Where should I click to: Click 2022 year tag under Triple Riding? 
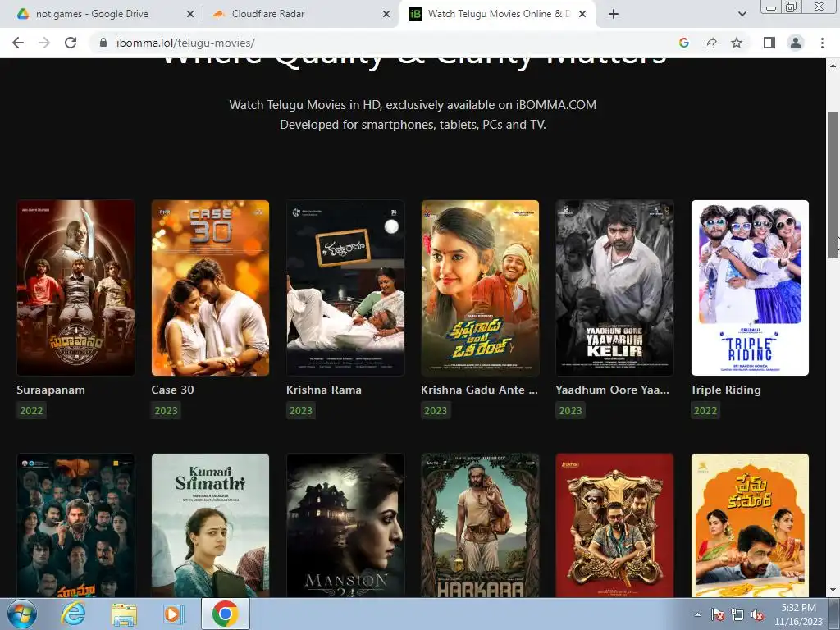tap(705, 411)
